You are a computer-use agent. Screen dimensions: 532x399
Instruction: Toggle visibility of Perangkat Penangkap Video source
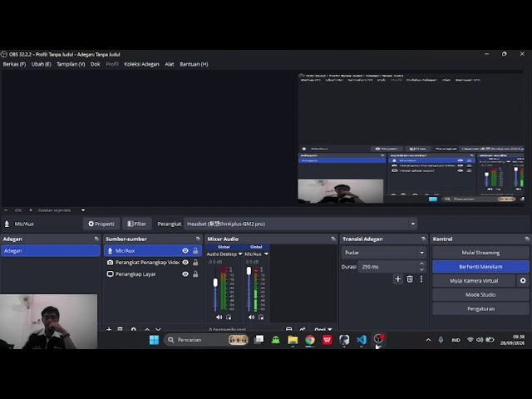click(185, 263)
